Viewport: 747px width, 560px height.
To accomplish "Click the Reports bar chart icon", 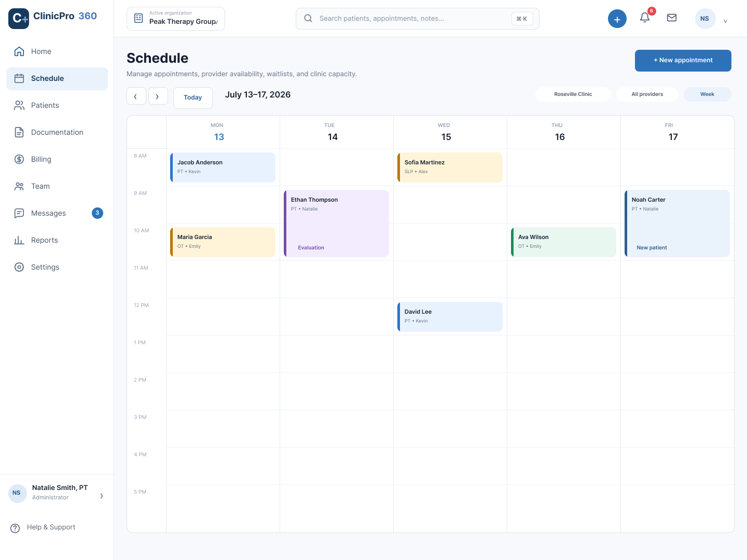I will (x=19, y=240).
